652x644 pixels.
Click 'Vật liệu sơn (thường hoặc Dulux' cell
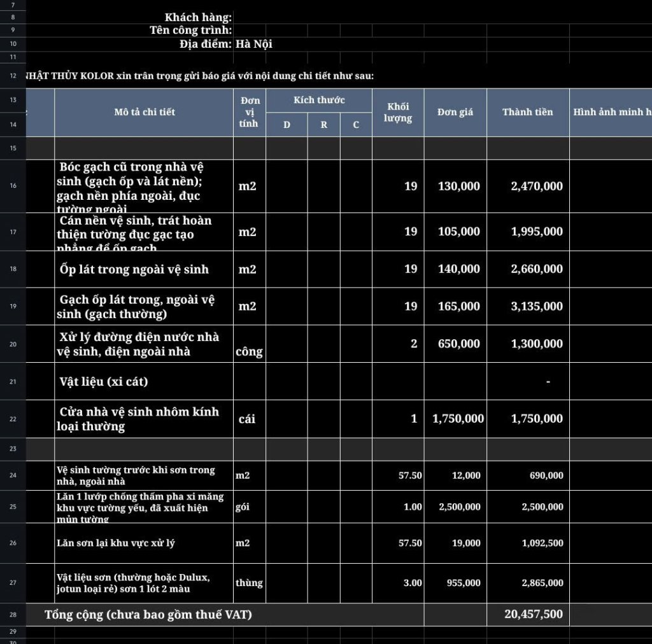tap(144, 583)
